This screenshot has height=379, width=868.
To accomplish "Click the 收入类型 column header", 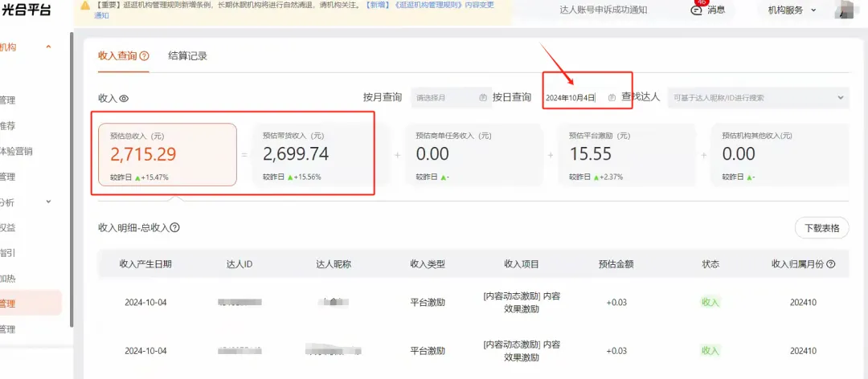I will click(x=428, y=264).
